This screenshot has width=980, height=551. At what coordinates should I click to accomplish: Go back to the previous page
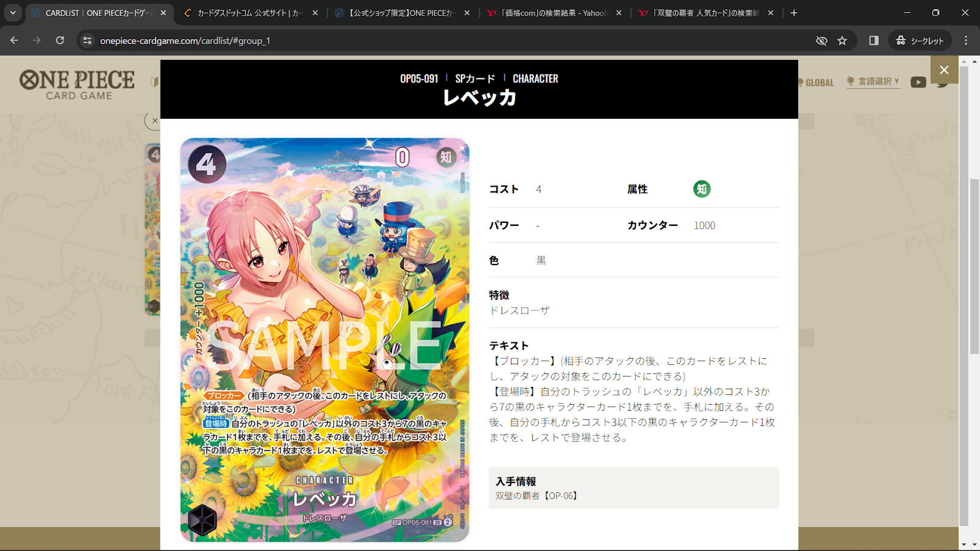14,40
